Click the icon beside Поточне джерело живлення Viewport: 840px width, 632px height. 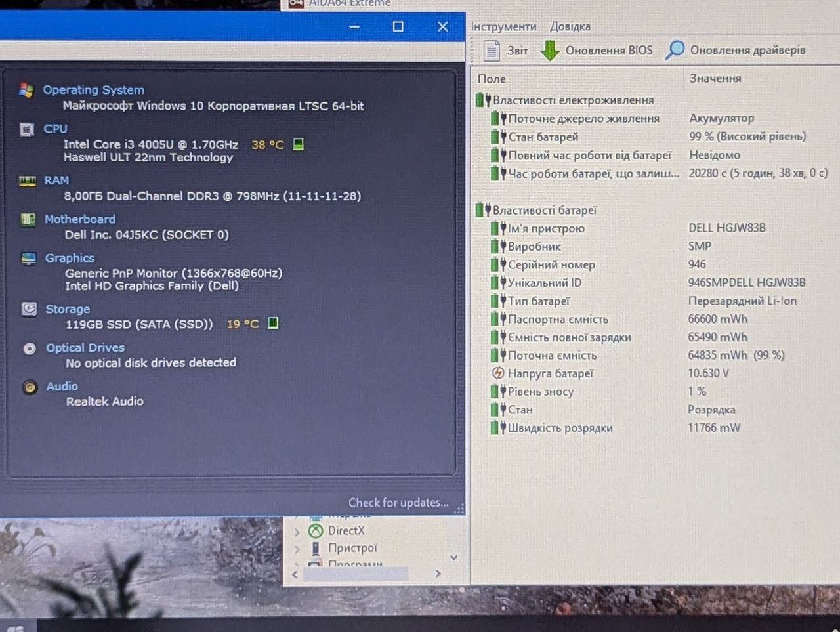pyautogui.click(x=499, y=119)
